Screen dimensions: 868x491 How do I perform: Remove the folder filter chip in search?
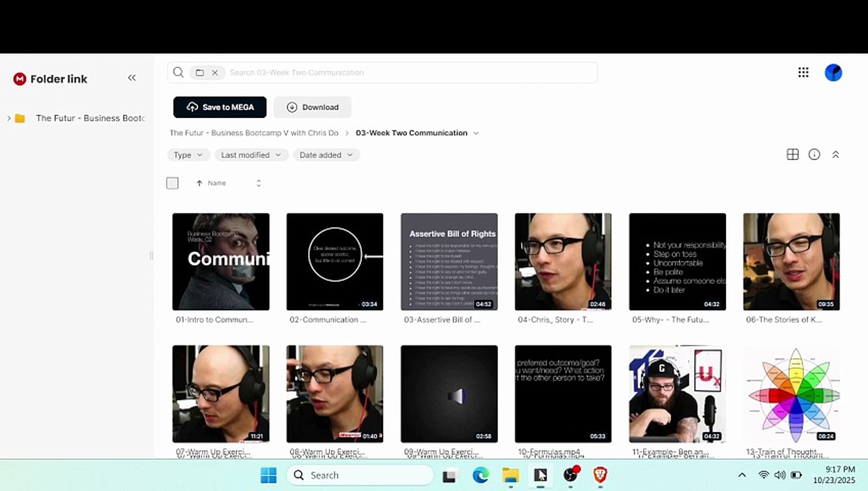(x=214, y=72)
